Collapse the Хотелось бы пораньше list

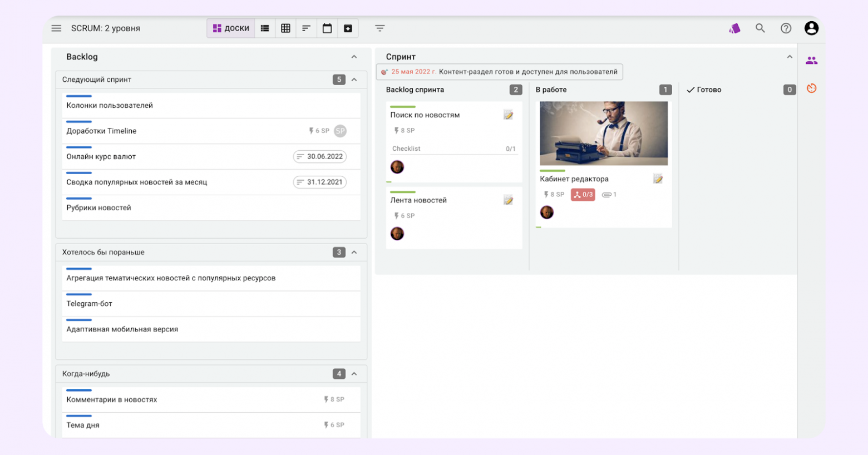coord(354,253)
